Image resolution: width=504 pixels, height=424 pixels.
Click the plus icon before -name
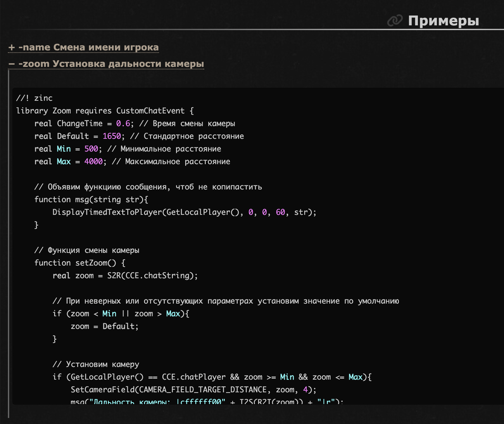click(x=12, y=48)
